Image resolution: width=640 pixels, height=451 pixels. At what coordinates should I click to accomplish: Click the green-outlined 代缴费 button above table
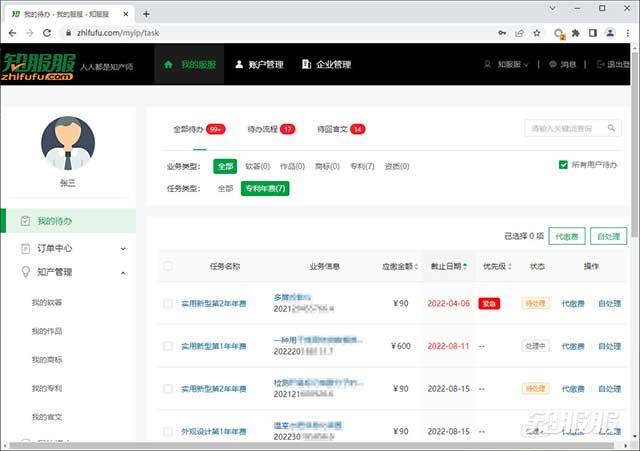(567, 237)
